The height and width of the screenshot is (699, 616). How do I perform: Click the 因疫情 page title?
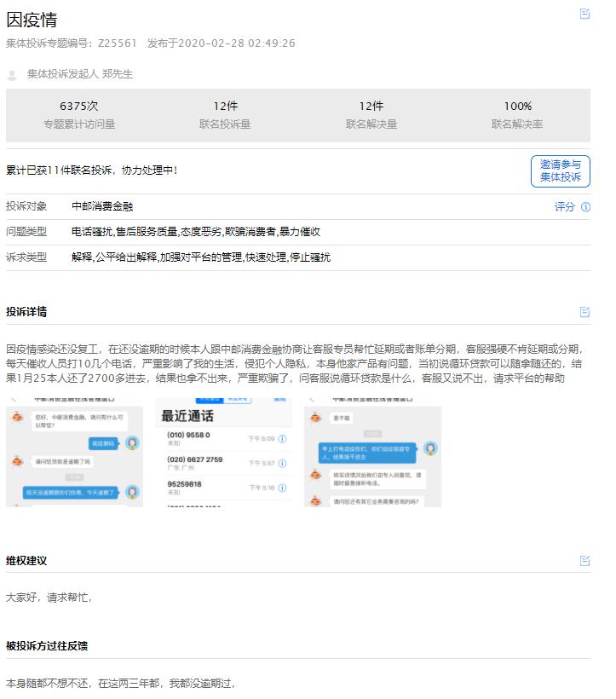tap(32, 20)
